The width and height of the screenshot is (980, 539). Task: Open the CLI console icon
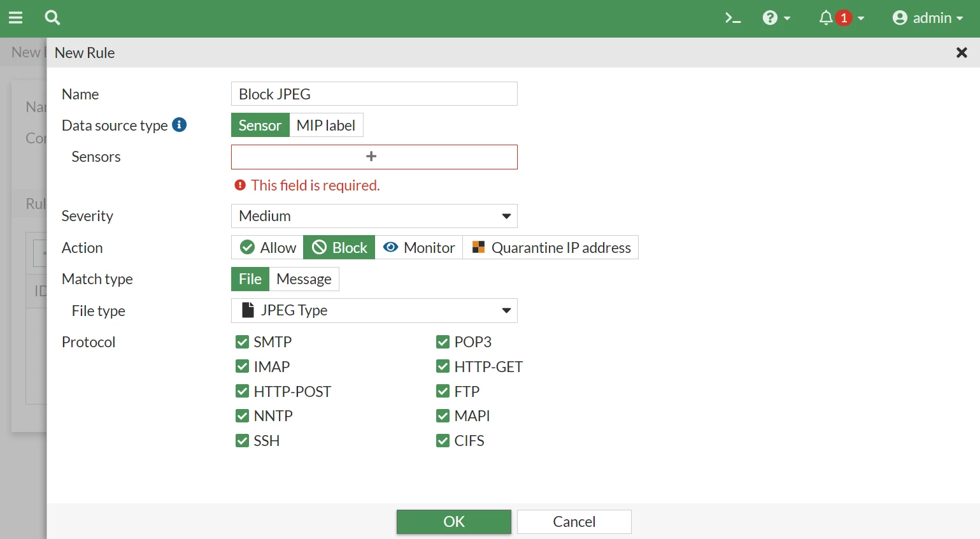733,18
